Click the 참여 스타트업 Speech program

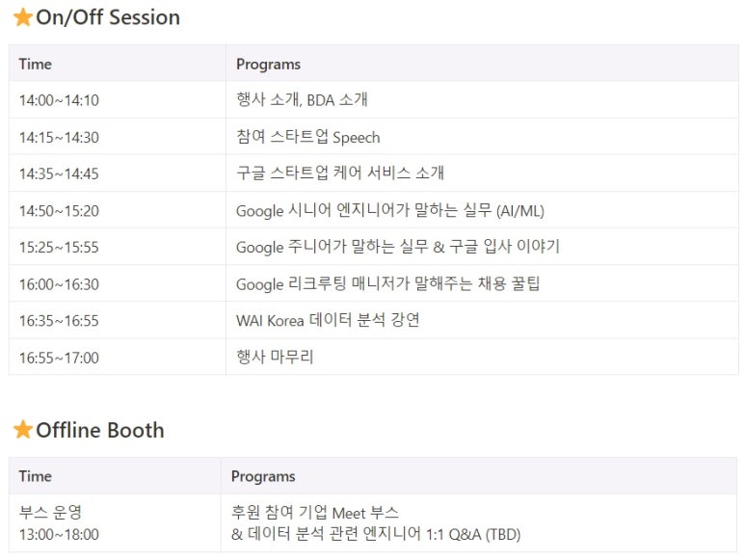[x=308, y=137]
